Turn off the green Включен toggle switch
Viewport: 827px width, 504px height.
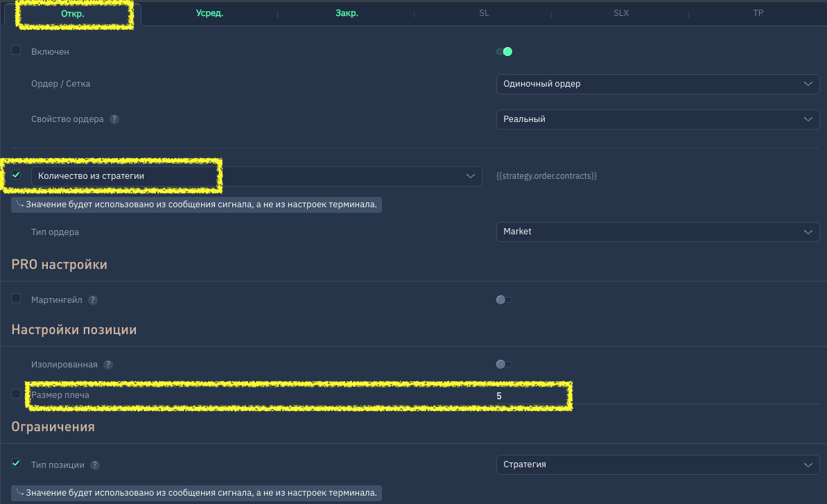click(504, 51)
